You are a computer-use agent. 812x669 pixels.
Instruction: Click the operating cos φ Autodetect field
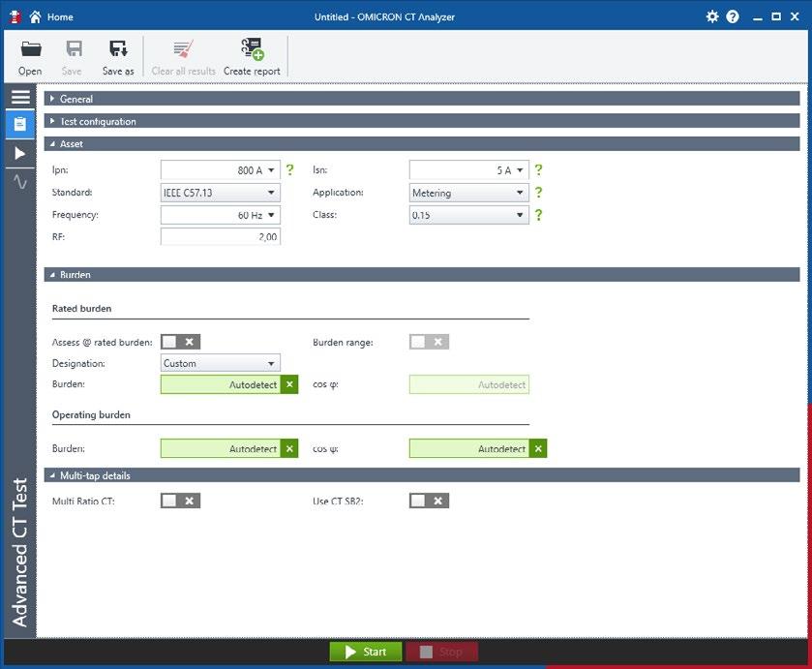click(469, 449)
